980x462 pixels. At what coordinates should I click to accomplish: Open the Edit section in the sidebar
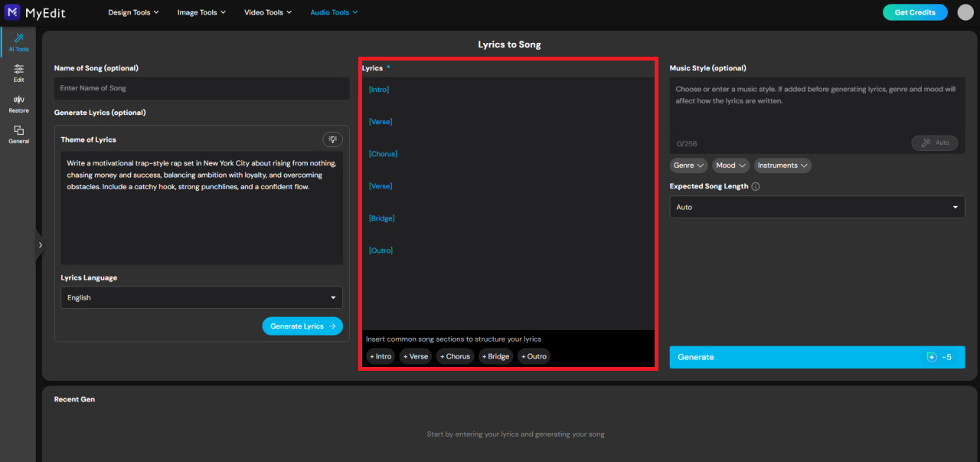coord(17,72)
